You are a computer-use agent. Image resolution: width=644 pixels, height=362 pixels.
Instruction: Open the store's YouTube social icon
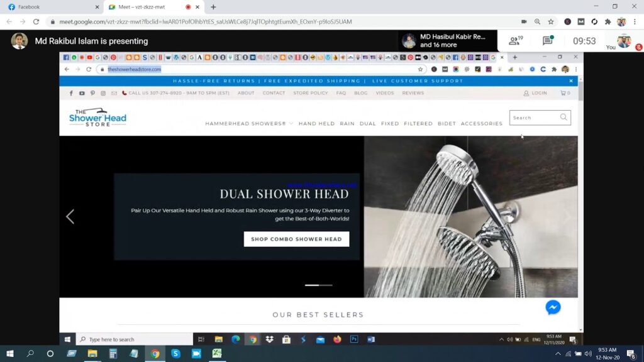tap(82, 93)
